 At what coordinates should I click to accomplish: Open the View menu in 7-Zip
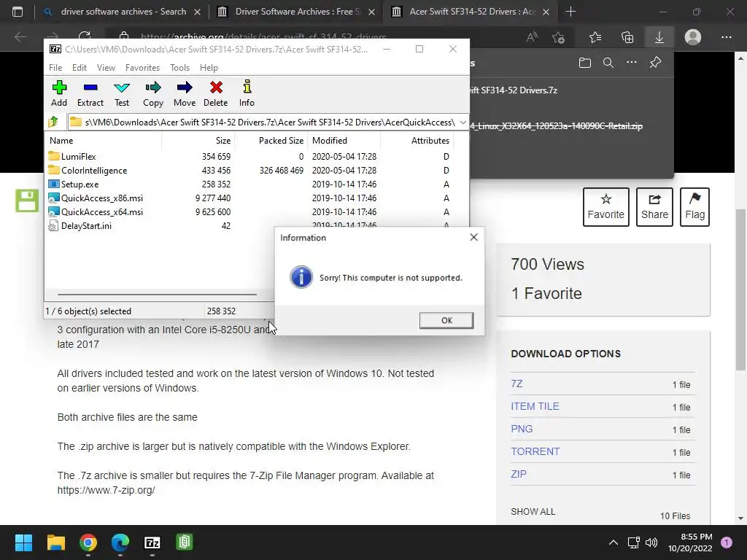point(106,68)
